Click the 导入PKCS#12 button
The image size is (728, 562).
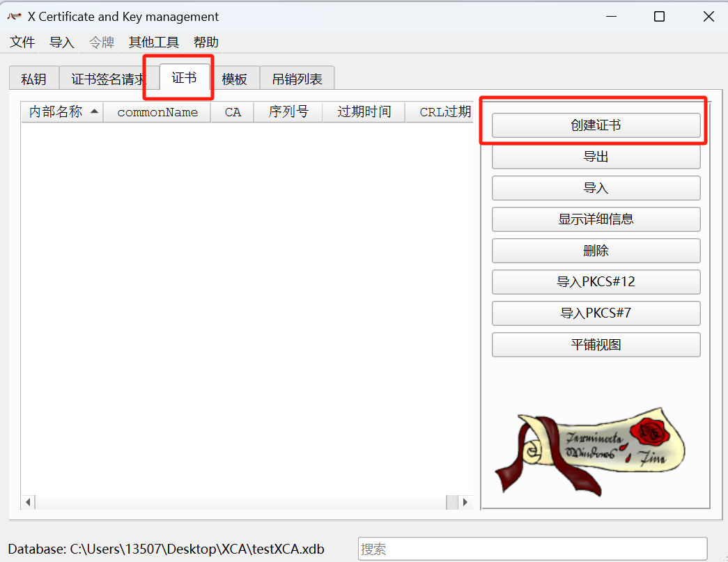596,281
